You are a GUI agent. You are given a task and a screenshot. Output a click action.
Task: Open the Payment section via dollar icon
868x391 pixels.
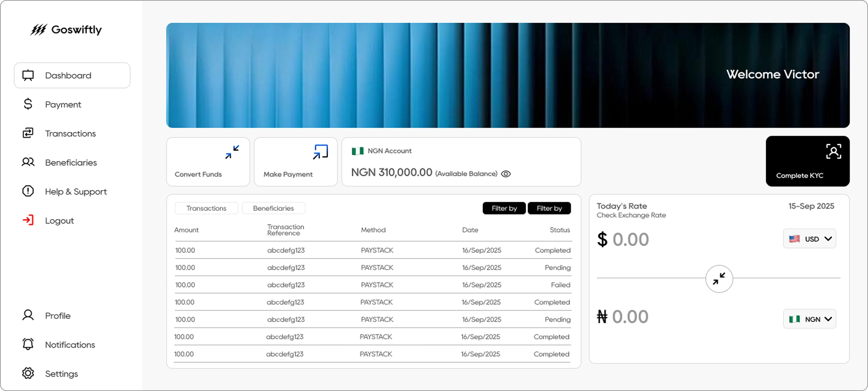(x=28, y=104)
